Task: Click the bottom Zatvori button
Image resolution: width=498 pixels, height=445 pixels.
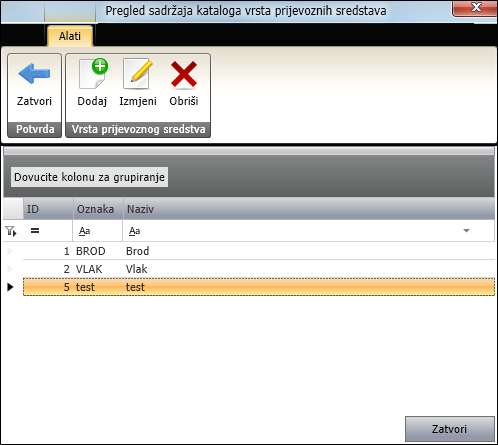Action: tap(449, 429)
